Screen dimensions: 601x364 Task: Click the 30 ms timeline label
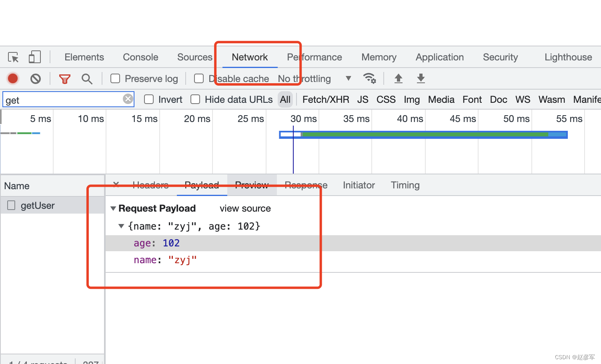click(304, 119)
